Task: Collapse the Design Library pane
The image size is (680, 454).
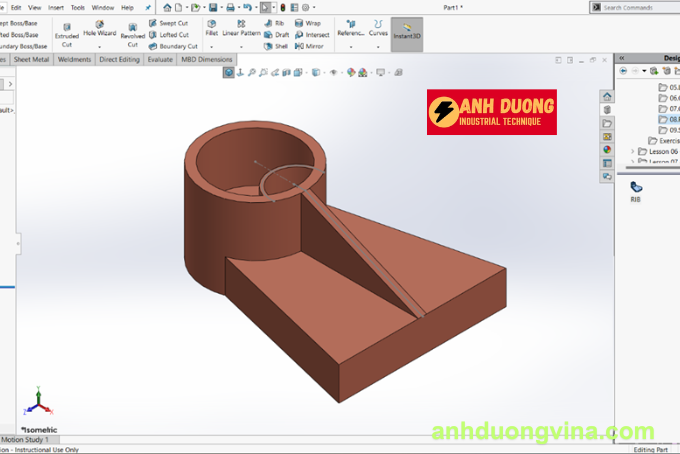Action: pos(623,58)
